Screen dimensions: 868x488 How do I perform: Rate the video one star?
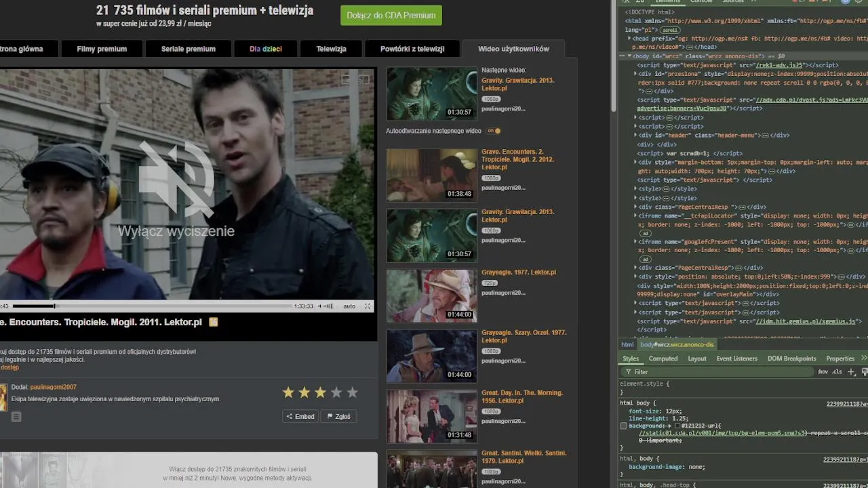coord(288,392)
